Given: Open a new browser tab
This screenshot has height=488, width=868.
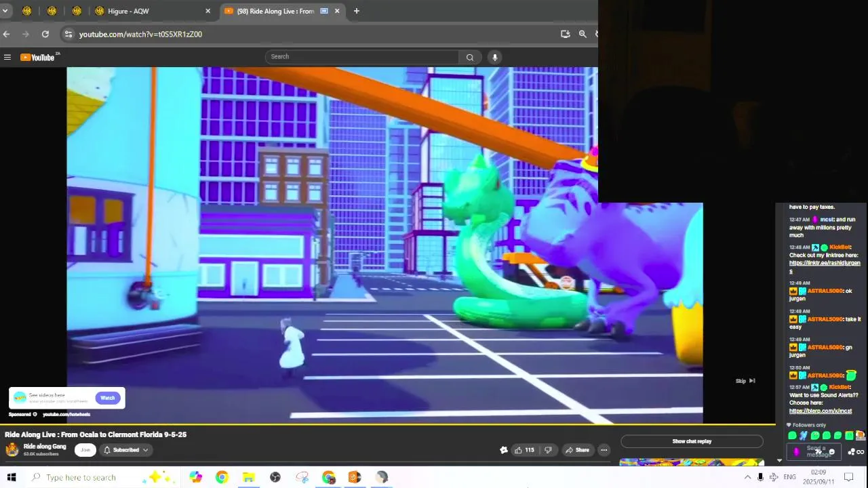Looking at the screenshot, I should point(357,11).
